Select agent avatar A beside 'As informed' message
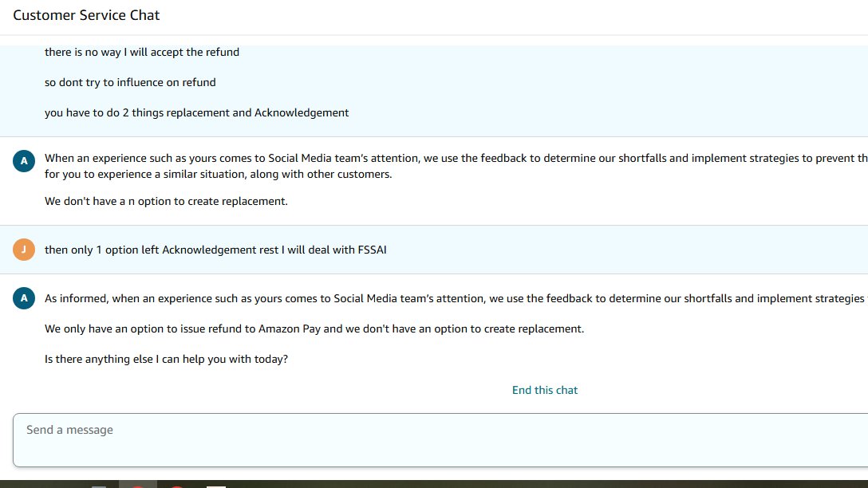Screen dimensions: 868x488 tap(24, 298)
